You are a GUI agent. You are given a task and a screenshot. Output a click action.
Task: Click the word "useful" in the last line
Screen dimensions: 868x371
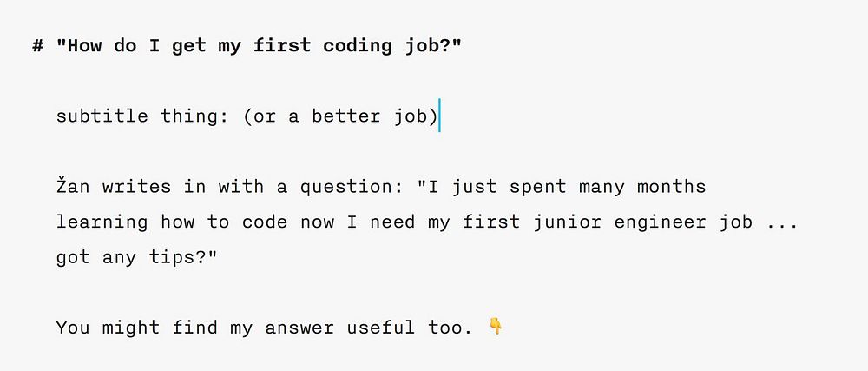coord(381,328)
